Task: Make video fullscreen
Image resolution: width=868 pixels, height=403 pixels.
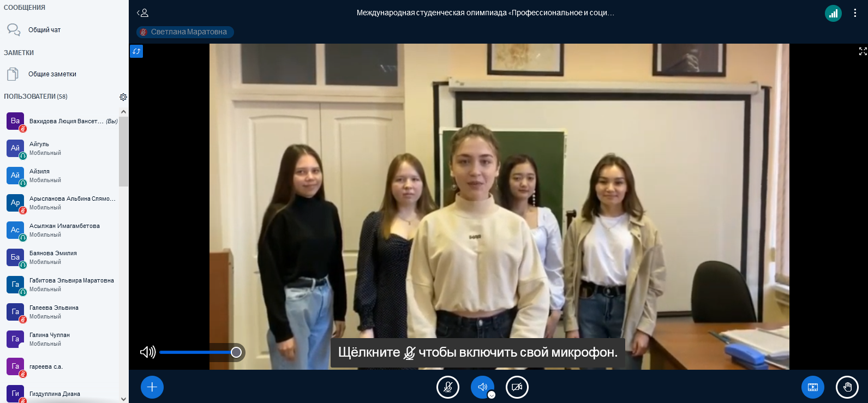Action: (x=863, y=51)
